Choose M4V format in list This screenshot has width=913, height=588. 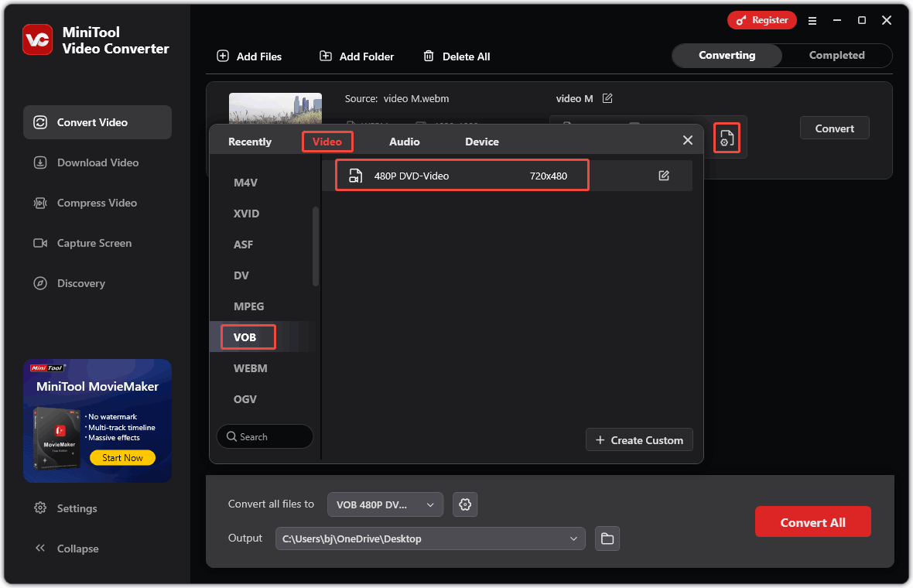pyautogui.click(x=246, y=183)
